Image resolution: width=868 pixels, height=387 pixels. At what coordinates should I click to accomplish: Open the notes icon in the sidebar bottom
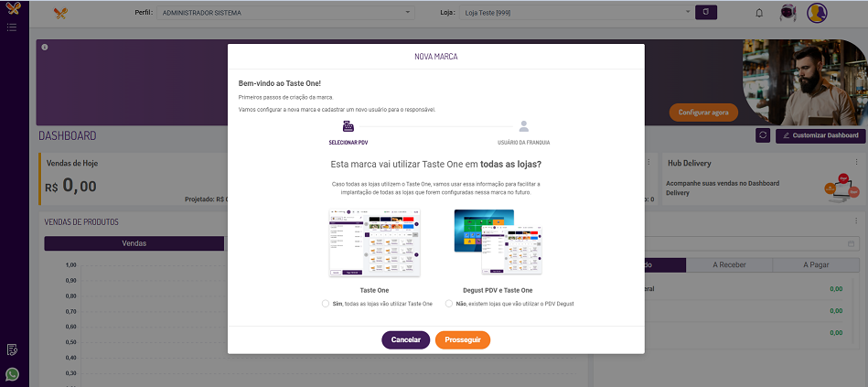pyautogui.click(x=12, y=349)
